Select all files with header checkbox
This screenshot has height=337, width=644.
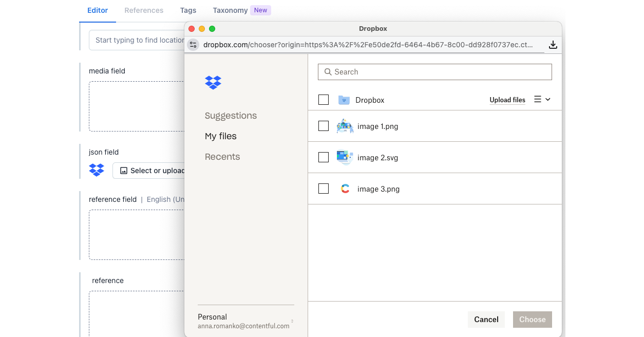coord(324,100)
